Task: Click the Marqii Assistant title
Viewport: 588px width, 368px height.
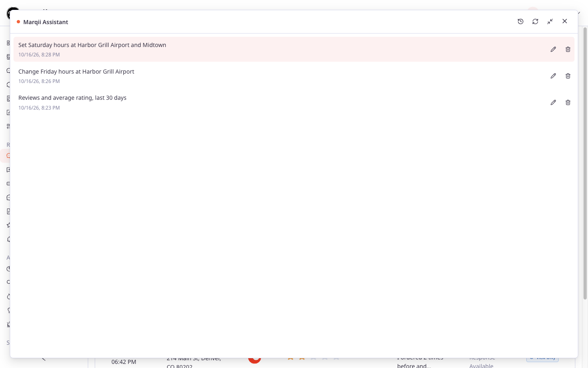Action: [46, 22]
